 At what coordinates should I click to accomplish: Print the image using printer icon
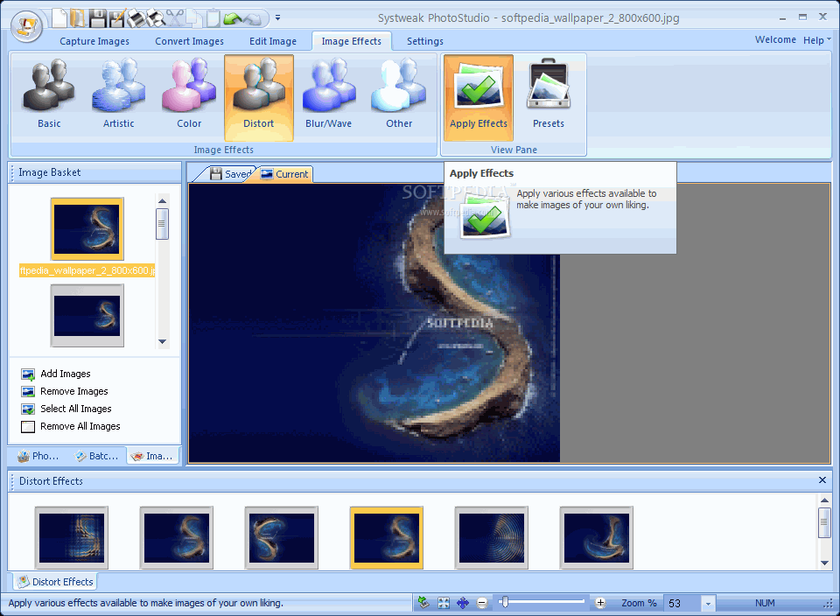(x=136, y=18)
